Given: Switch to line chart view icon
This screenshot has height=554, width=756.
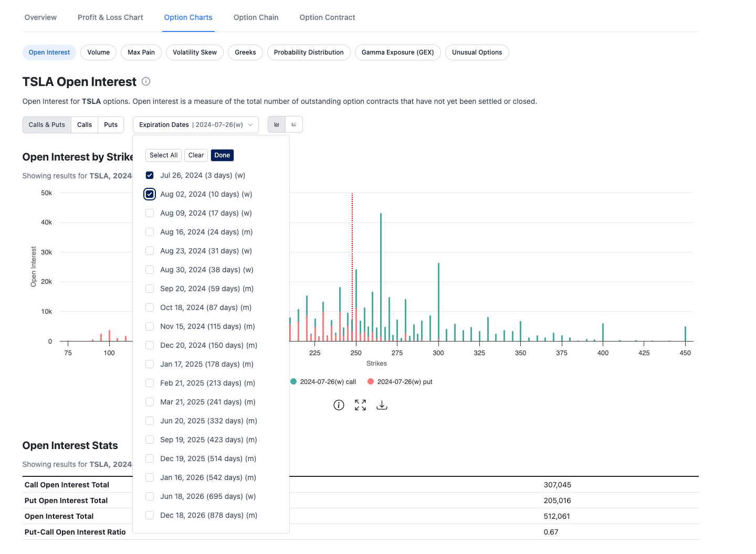Looking at the screenshot, I should click(294, 125).
